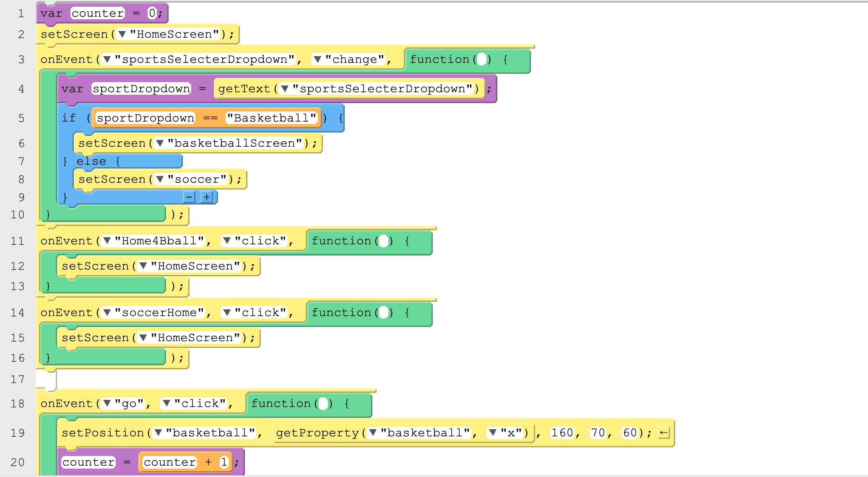Open the "Home4Bball" element dropdown
This screenshot has width=868, height=477.
pos(107,241)
